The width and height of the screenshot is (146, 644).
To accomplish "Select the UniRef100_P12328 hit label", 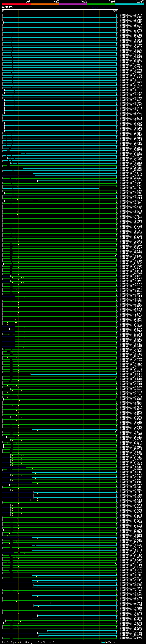I will point(131,95).
